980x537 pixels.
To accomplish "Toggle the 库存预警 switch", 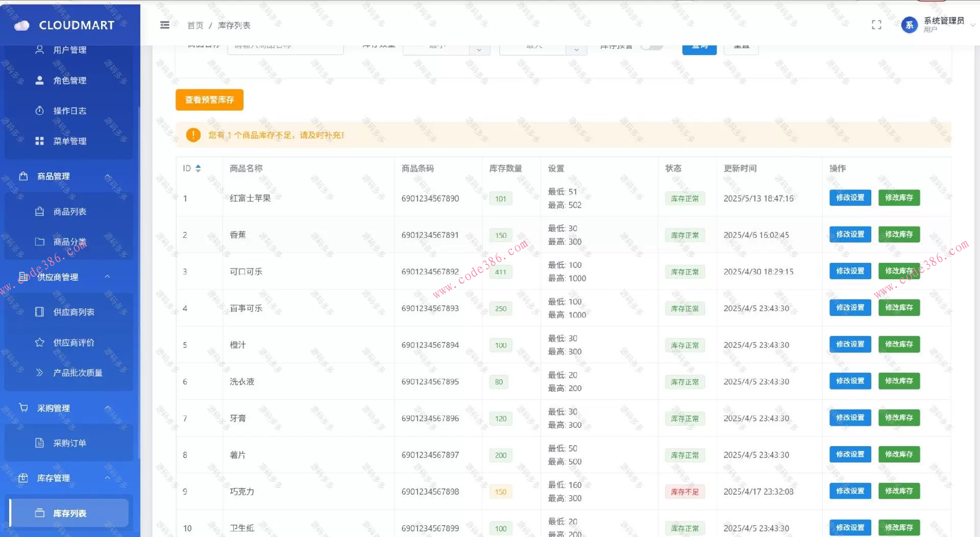I will tap(652, 46).
